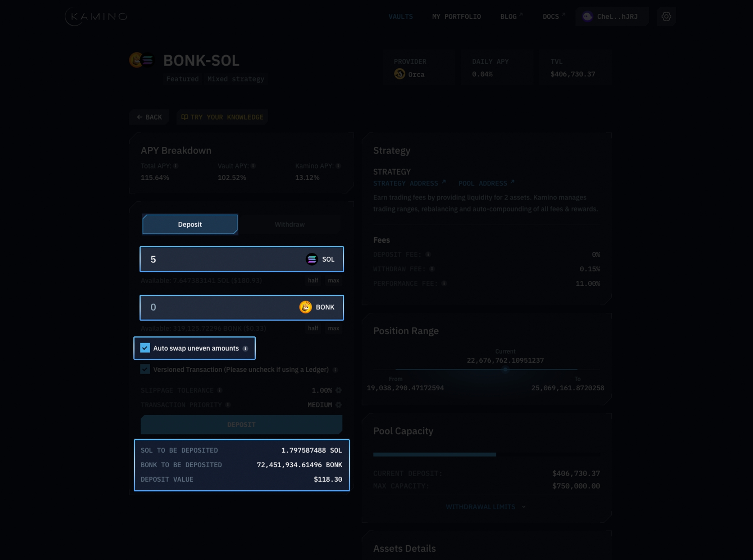
Task: Click the SOL token icon in the deposit field
Action: coord(311,259)
